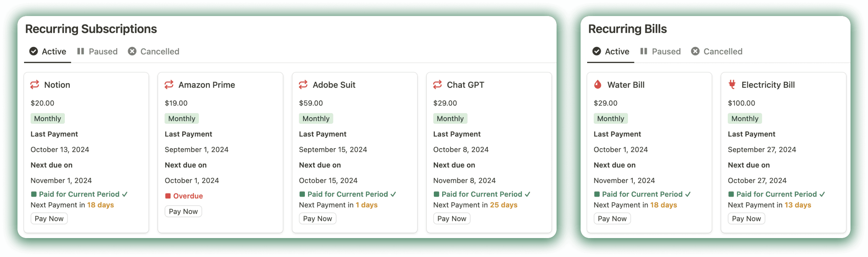This screenshot has height=257, width=868.
Task: Open the Adobe Suit card title
Action: tap(334, 85)
